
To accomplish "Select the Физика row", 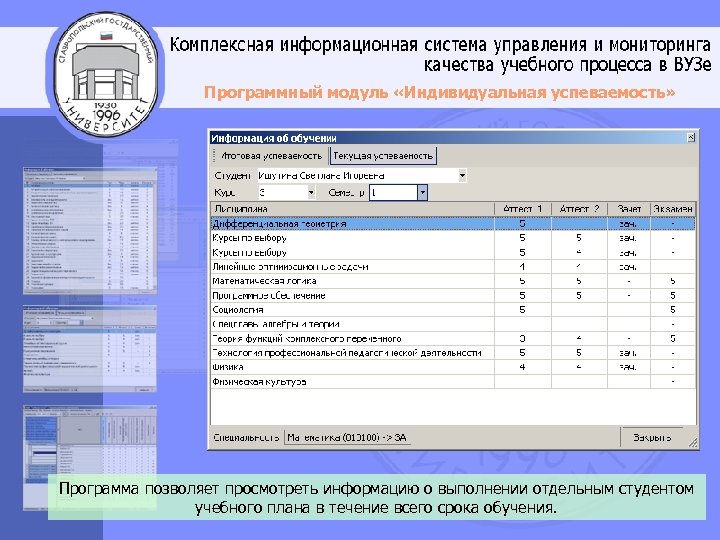I will coord(453,367).
